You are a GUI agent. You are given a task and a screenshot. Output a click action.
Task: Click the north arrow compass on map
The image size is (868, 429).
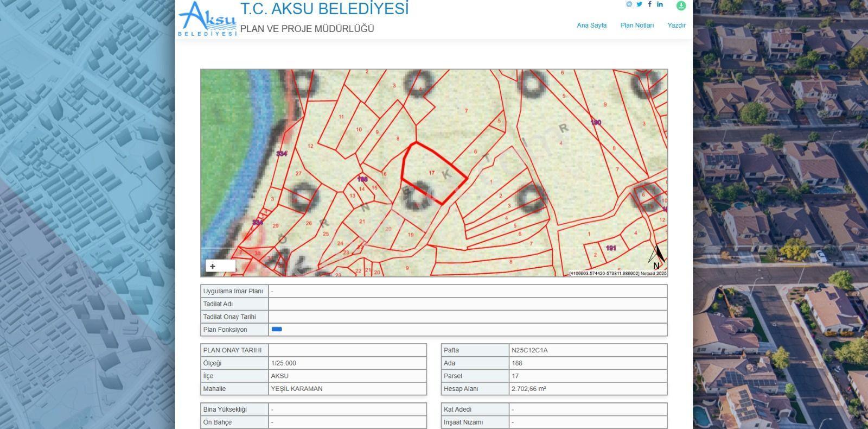(x=657, y=257)
